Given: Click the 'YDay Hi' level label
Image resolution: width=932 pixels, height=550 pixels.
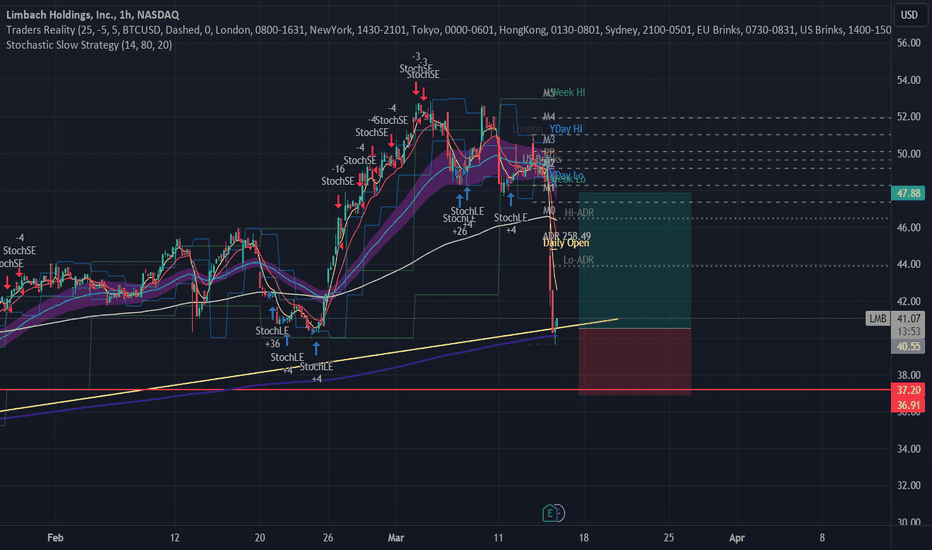Looking at the screenshot, I should [x=566, y=129].
